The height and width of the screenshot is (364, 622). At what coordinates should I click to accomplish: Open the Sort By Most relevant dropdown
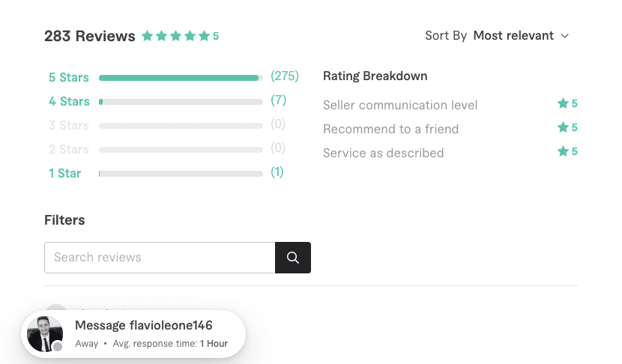(522, 36)
